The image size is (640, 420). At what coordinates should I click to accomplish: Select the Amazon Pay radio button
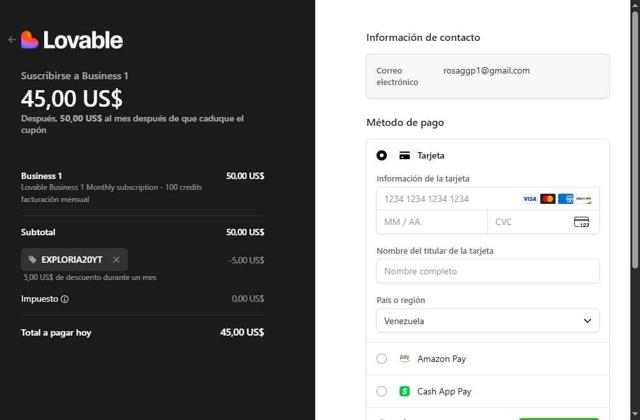(382, 359)
